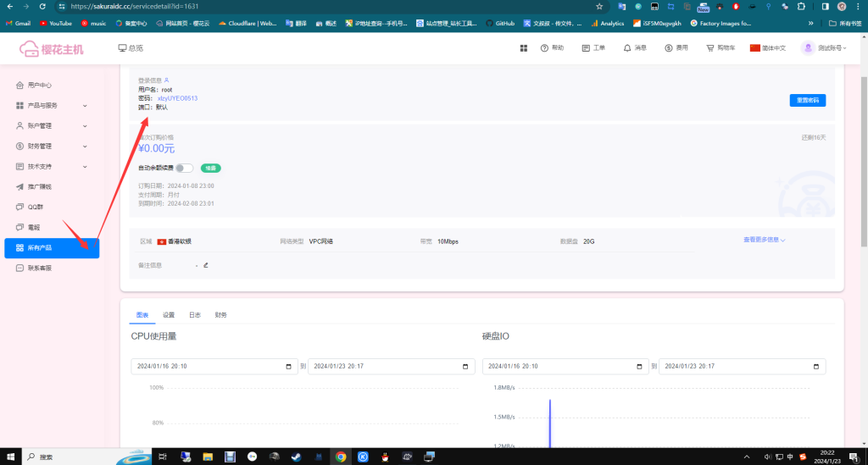868x465 pixels.
Task: Switch to the 日志 tab
Action: pos(194,314)
